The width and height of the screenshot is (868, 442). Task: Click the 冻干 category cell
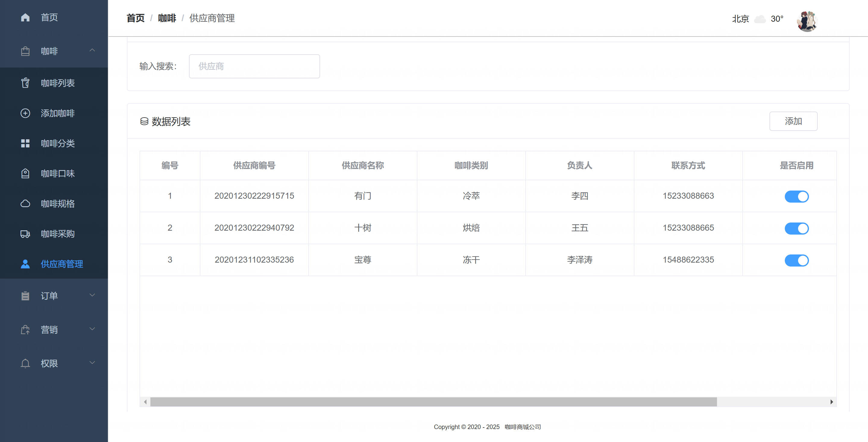(x=471, y=260)
